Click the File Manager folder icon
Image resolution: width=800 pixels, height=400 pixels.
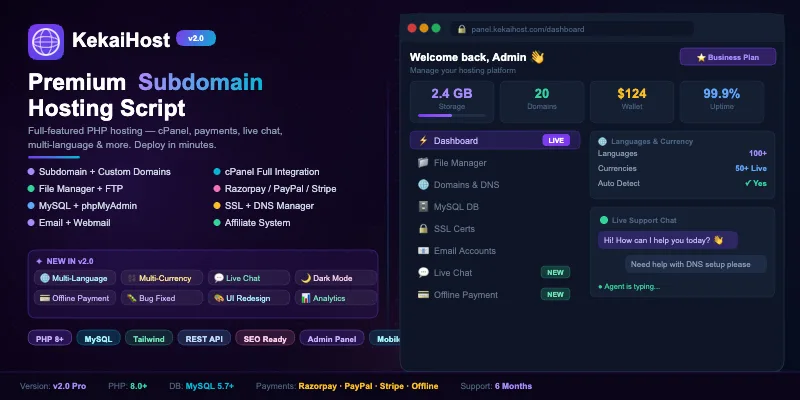coord(423,163)
